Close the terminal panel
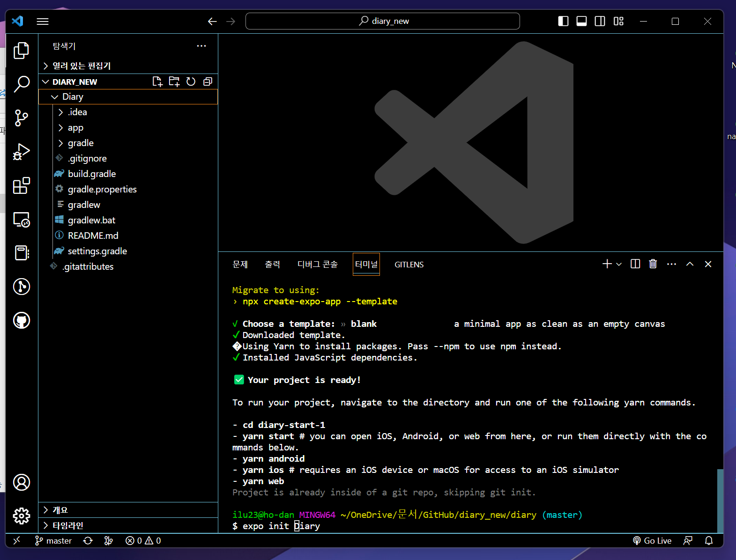 [x=708, y=264]
